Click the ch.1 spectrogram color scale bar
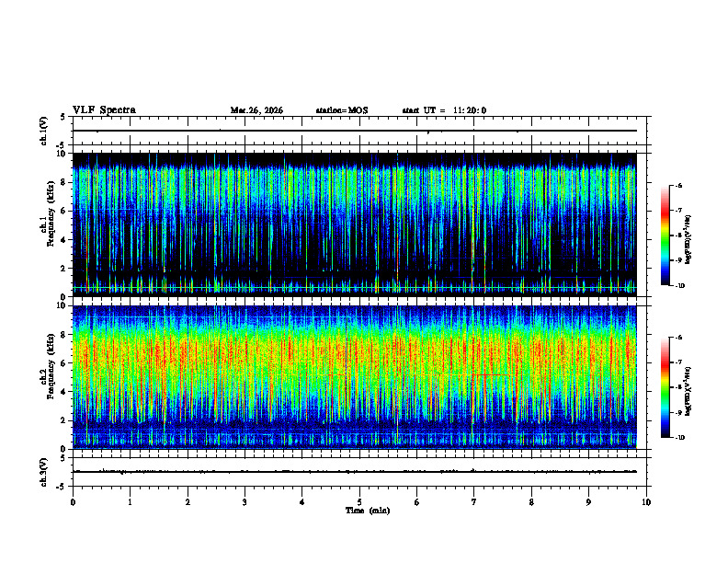 click(x=665, y=236)
